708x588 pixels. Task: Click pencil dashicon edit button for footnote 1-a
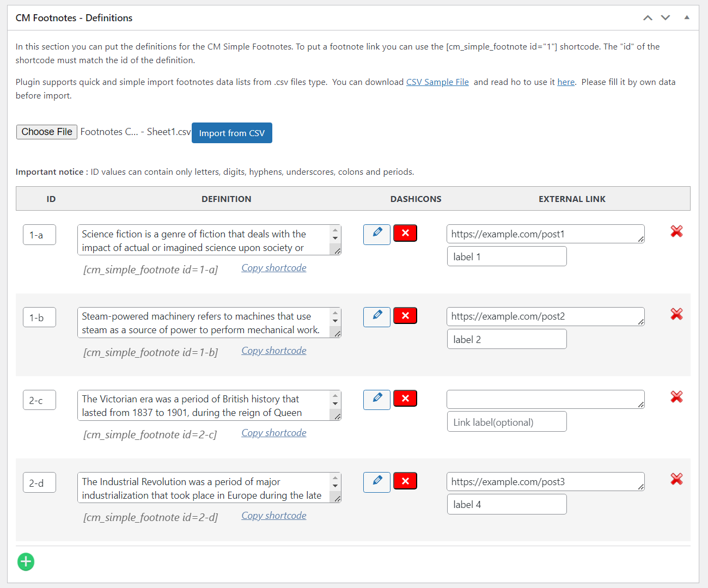click(377, 235)
